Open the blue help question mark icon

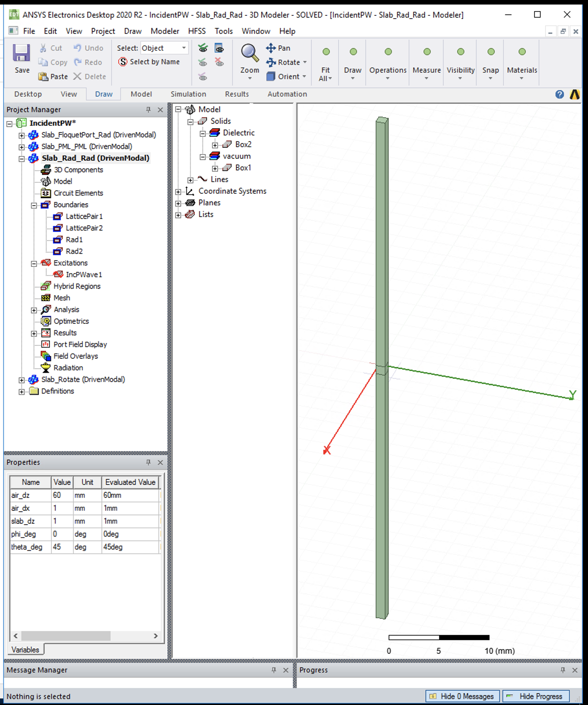(560, 94)
